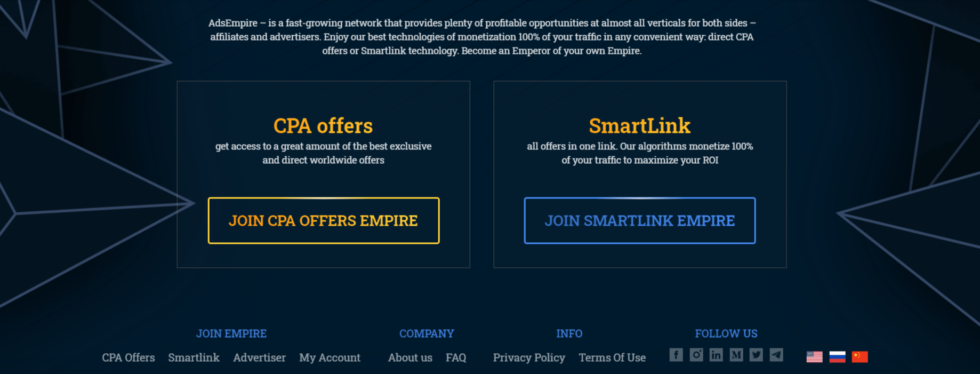Switch site language to English via US flag

tap(814, 356)
